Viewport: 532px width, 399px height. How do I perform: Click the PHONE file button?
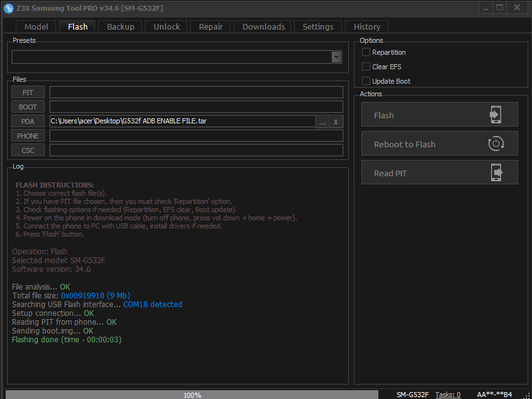[28, 136]
